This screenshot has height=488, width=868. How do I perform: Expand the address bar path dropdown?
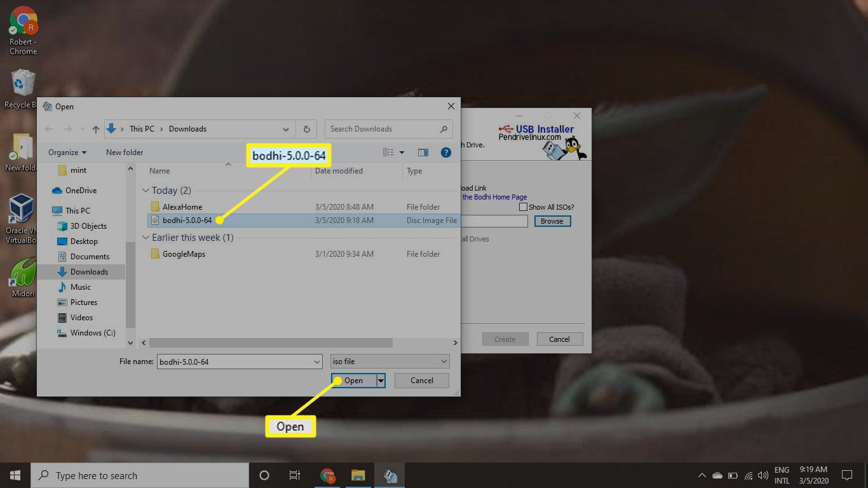point(286,129)
